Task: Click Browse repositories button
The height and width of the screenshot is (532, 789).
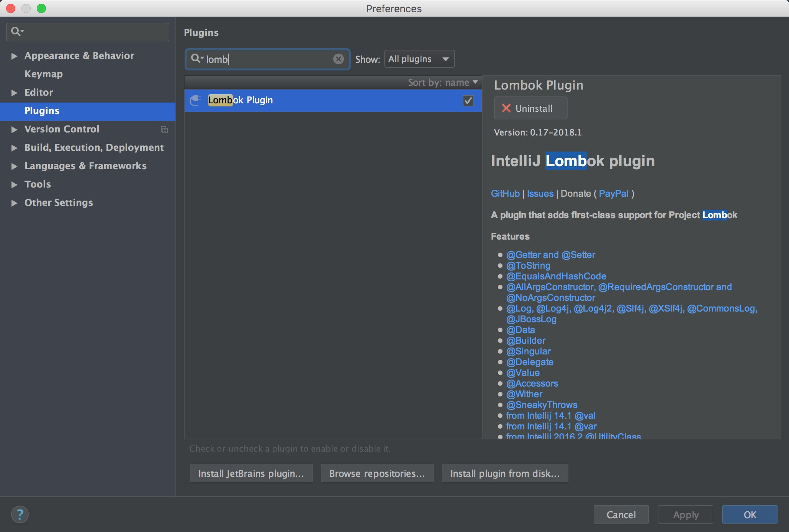Action: pyautogui.click(x=377, y=473)
